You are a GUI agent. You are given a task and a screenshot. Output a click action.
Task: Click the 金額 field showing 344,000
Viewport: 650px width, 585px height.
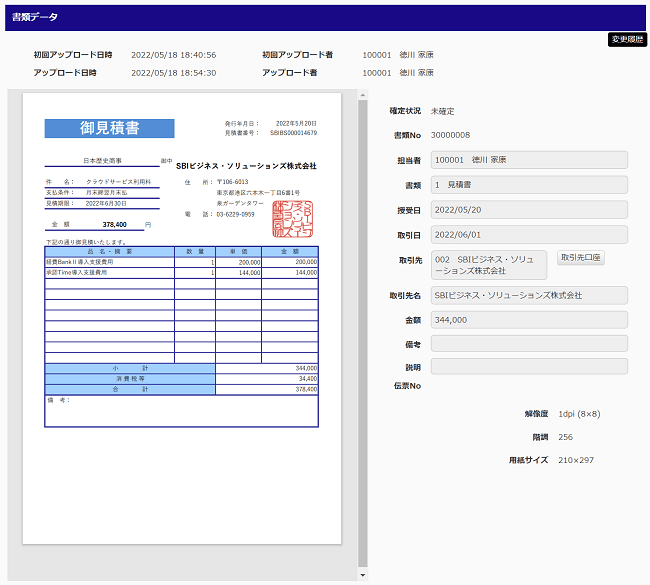pyautogui.click(x=529, y=320)
